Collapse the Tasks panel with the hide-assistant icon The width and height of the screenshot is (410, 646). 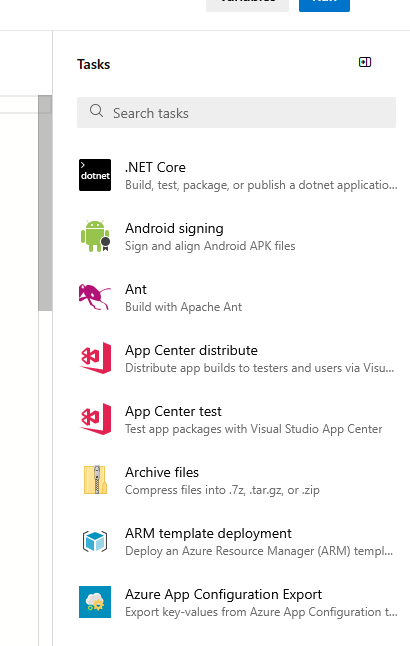[365, 62]
